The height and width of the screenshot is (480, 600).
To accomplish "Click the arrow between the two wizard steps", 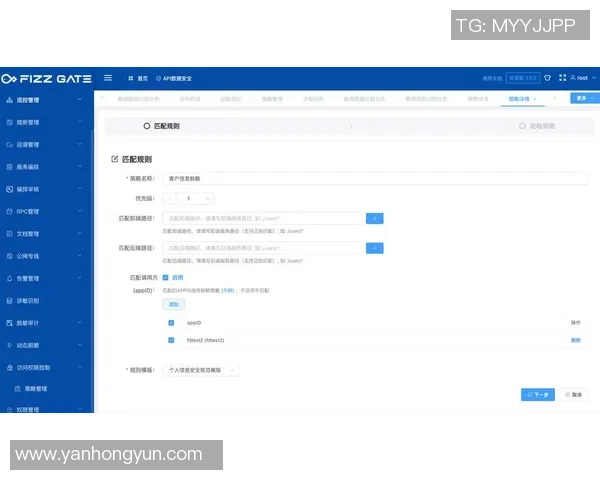I will [351, 126].
